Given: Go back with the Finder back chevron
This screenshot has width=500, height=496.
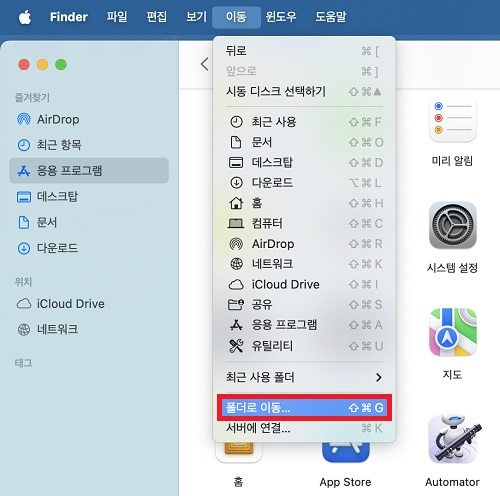Looking at the screenshot, I should pos(205,64).
